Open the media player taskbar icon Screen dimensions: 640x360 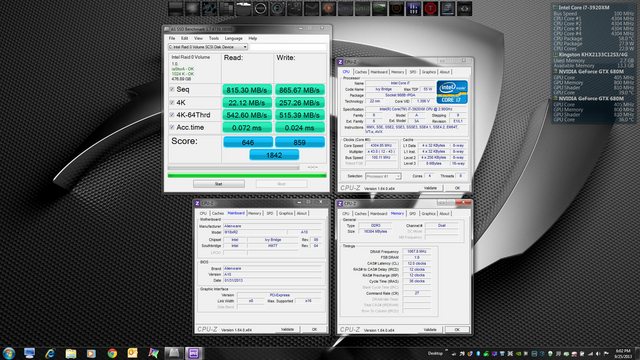point(91,353)
